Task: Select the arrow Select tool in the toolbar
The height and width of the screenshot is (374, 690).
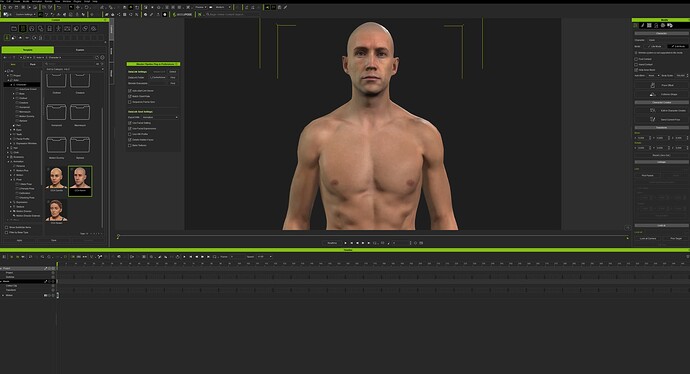Action: (71, 7)
